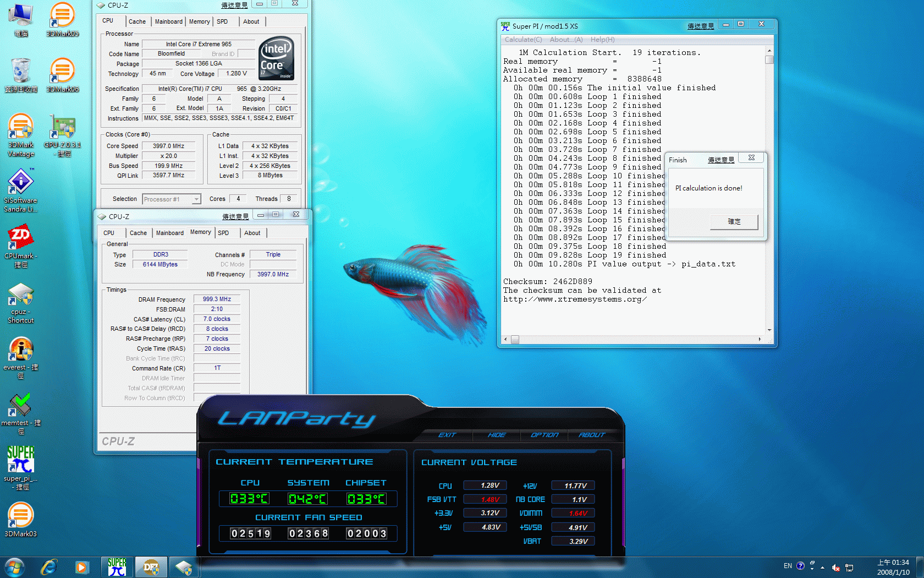Switch to CPU tab in lower CPU-Z
Image resolution: width=924 pixels, height=578 pixels.
tap(109, 233)
